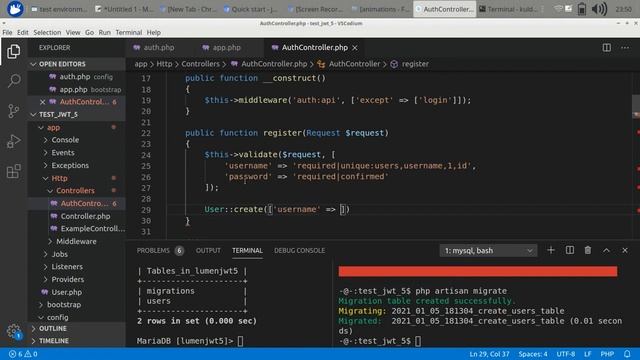
Task: Change indentation via Spaces: 4
Action: [533, 354]
